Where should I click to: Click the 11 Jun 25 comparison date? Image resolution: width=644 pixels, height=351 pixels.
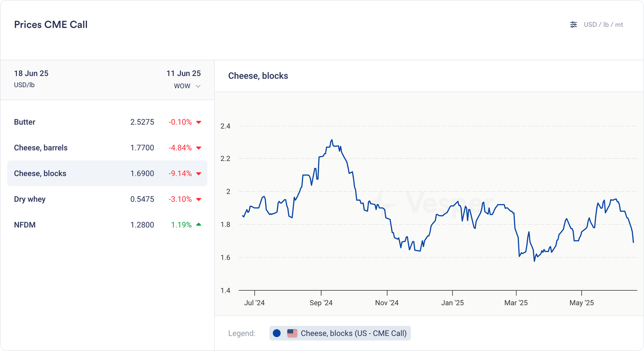click(x=184, y=73)
